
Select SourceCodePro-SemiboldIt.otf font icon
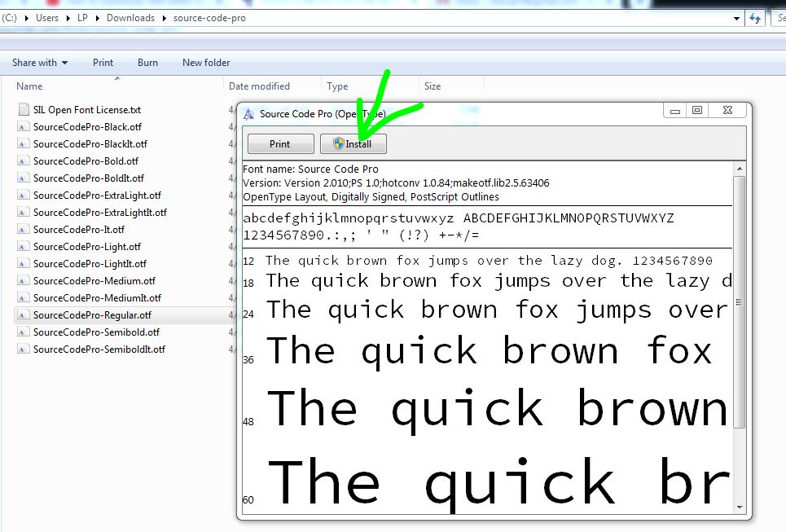click(x=22, y=349)
